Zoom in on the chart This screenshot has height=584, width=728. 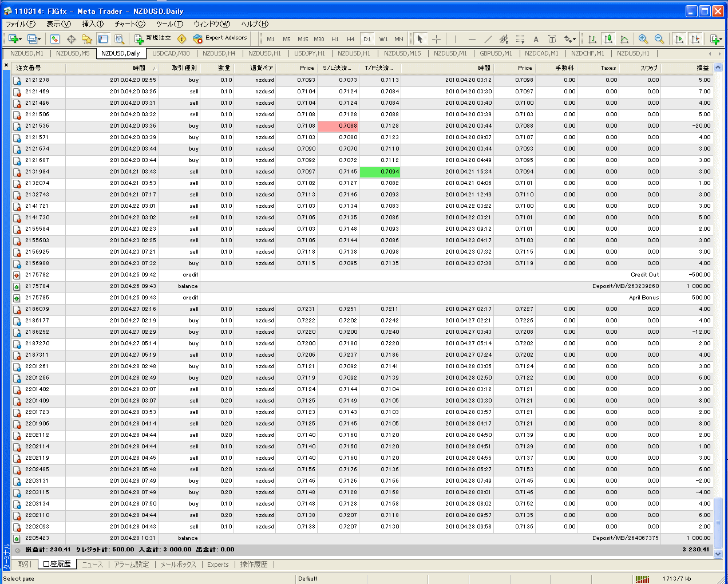pos(643,39)
